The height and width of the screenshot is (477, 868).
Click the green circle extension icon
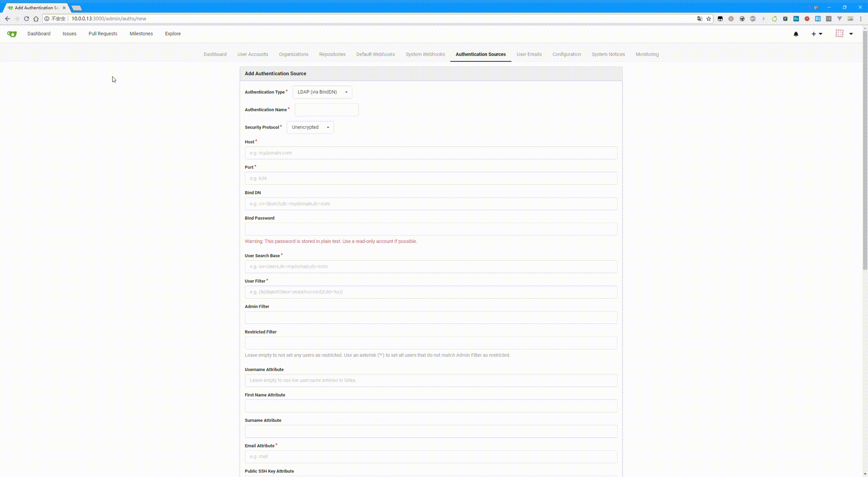coord(774,19)
